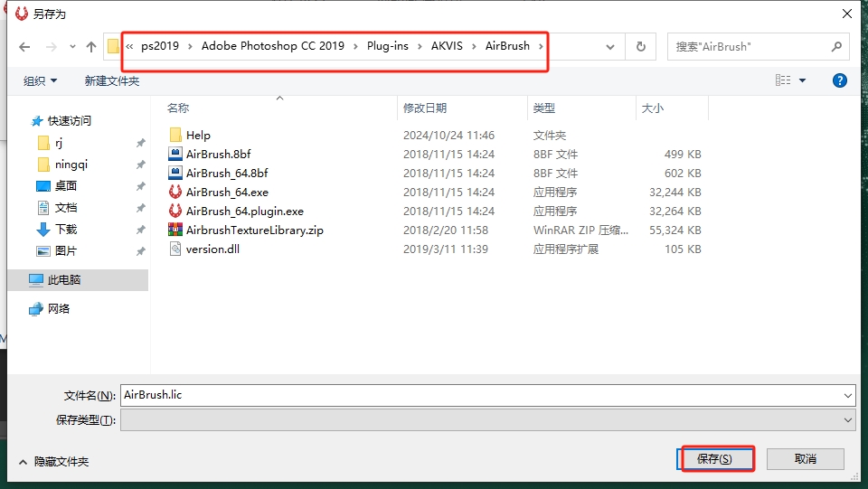The height and width of the screenshot is (489, 868).
Task: Select Plug-ins breadcrumb segment
Action: [x=388, y=46]
